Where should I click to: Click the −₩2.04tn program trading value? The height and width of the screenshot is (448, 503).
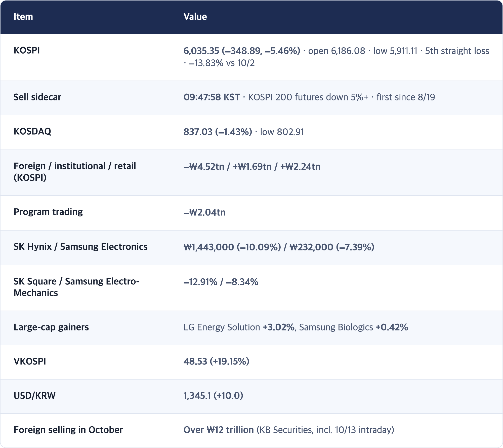(204, 212)
